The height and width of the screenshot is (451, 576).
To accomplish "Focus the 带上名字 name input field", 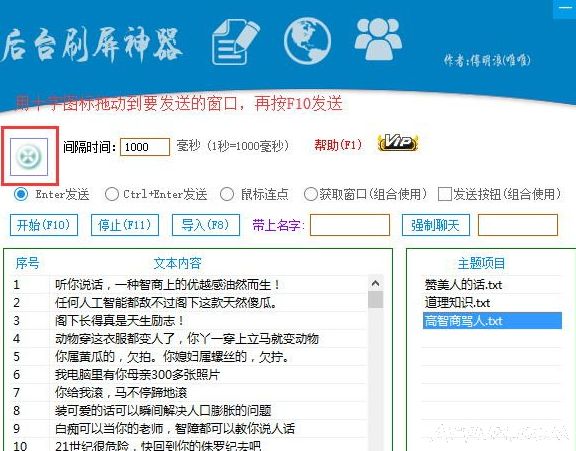I will coord(350,225).
